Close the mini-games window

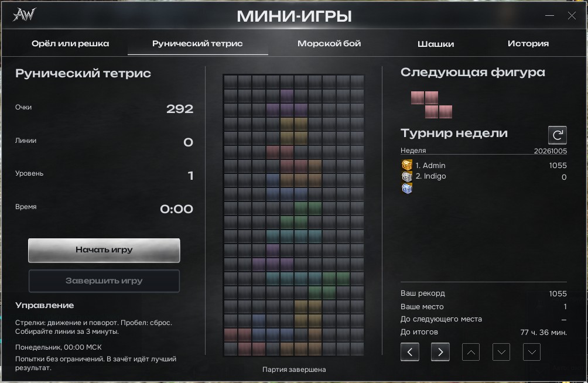click(x=572, y=15)
